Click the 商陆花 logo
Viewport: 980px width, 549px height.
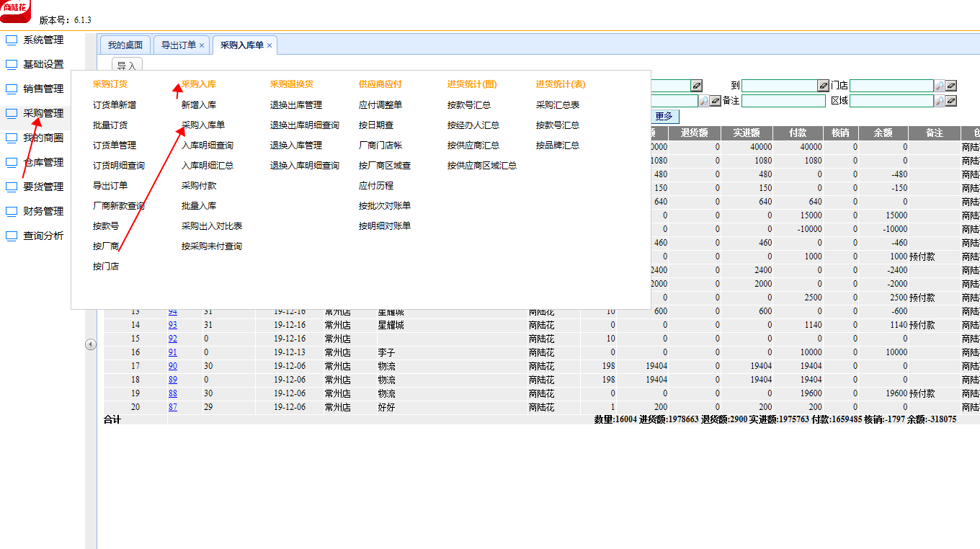click(15, 11)
